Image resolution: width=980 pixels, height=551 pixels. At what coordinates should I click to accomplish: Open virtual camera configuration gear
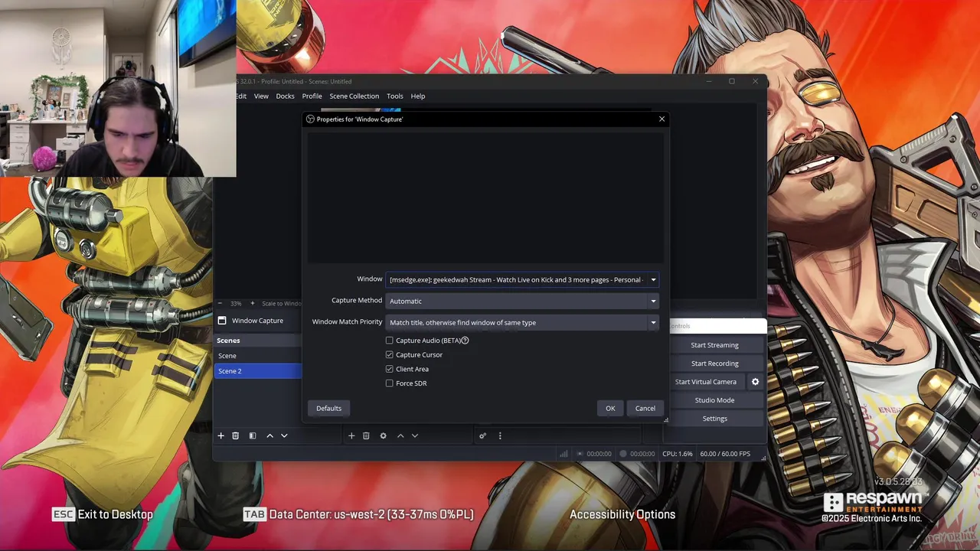755,382
